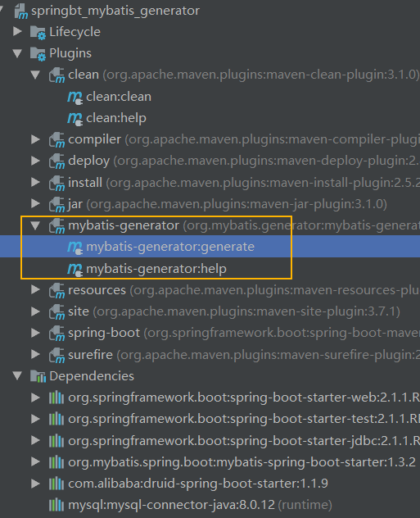
Task: Click the mybatis-generator:help goal icon
Action: (75, 269)
